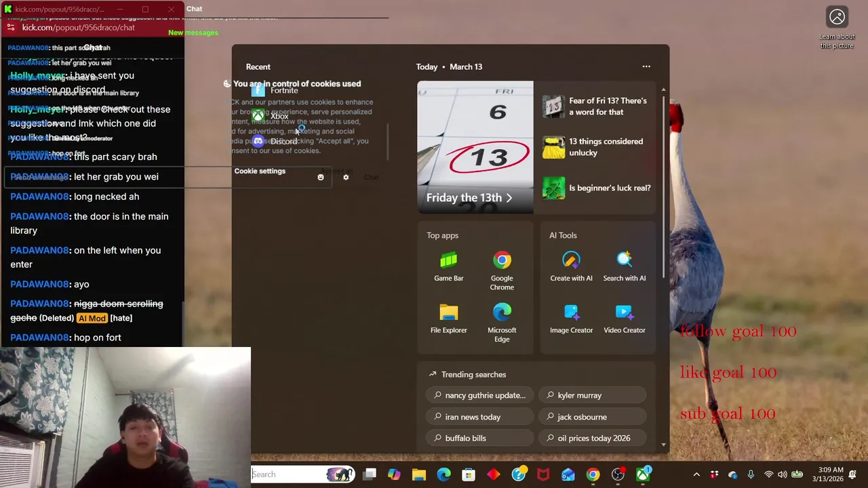Open Microsoft Store from the taskbar

[x=469, y=474]
